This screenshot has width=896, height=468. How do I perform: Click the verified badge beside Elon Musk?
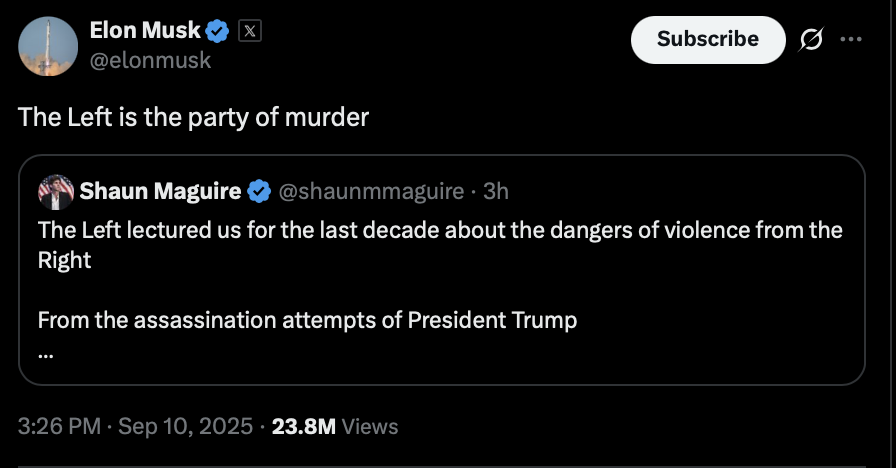click(x=218, y=32)
